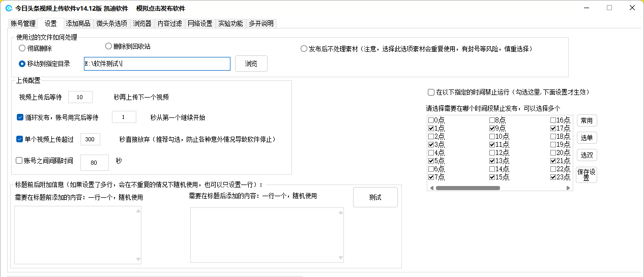This screenshot has height=277, width=644.
Task: Uncheck the 9点 hour checkbox
Action: click(x=492, y=129)
